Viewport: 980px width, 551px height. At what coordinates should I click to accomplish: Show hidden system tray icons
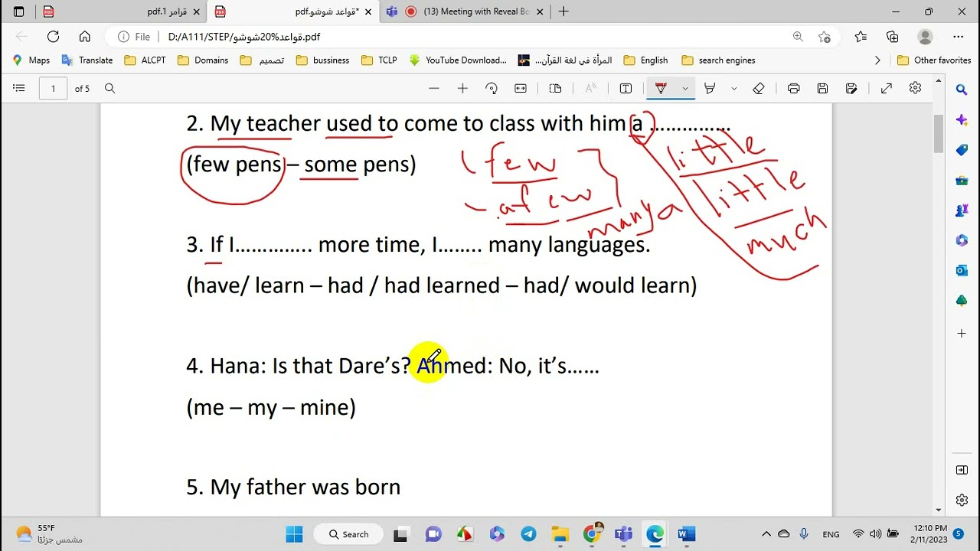pos(766,534)
